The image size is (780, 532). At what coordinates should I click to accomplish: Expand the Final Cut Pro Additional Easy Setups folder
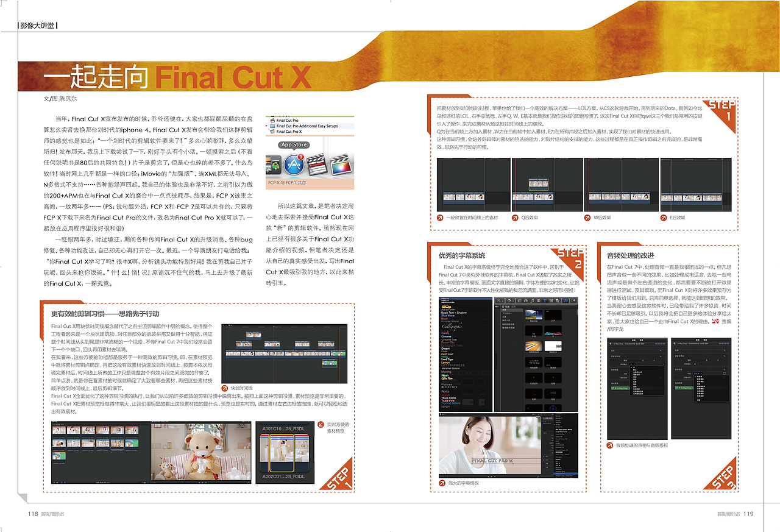click(267, 126)
